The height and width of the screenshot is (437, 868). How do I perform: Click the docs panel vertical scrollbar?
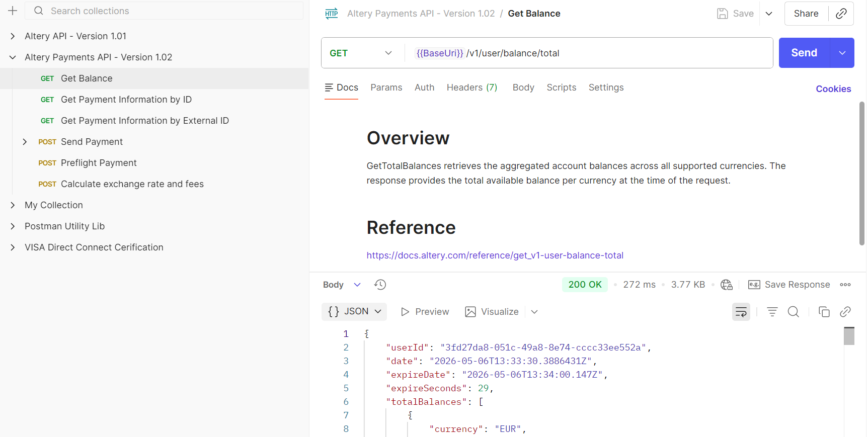tap(862, 173)
